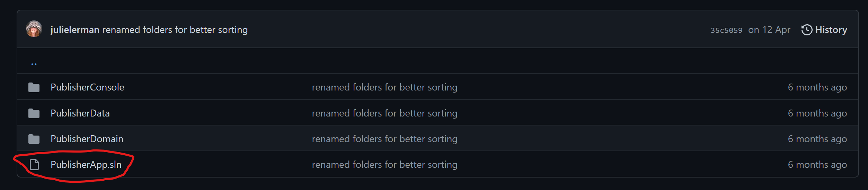Click the PublisherDomain folder icon
This screenshot has width=868, height=190.
[x=34, y=139]
